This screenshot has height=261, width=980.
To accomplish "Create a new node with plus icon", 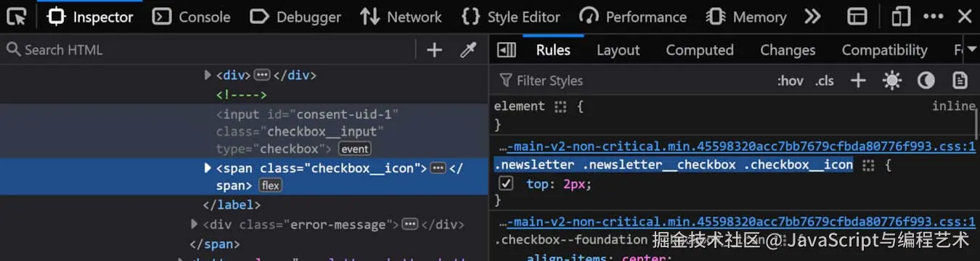I will coord(434,49).
